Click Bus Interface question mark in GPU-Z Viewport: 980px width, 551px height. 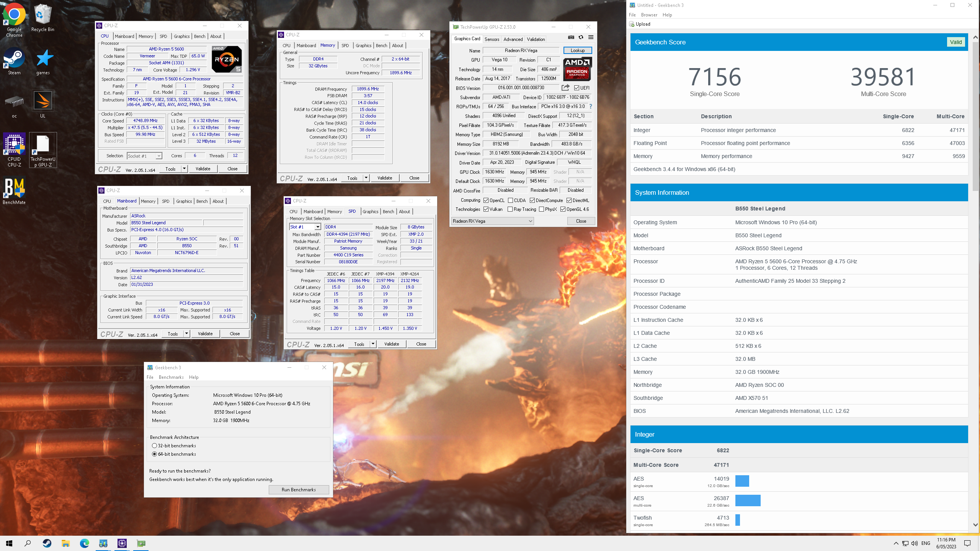point(591,106)
